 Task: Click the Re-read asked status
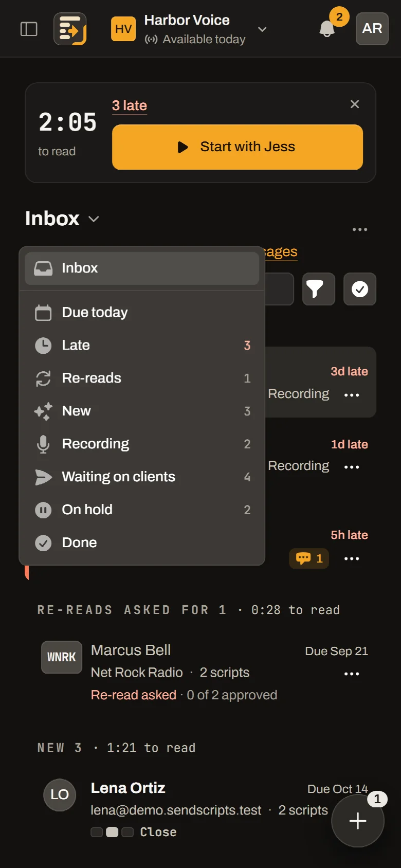tap(133, 695)
